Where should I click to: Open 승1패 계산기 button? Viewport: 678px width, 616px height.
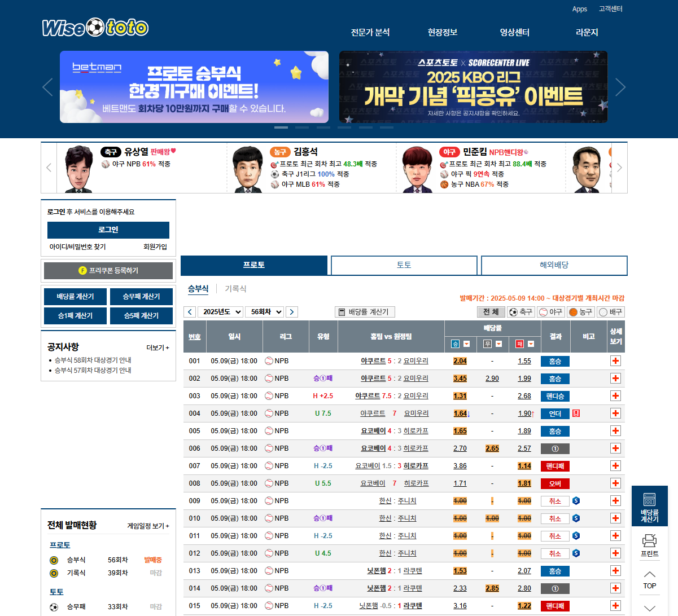coord(75,316)
